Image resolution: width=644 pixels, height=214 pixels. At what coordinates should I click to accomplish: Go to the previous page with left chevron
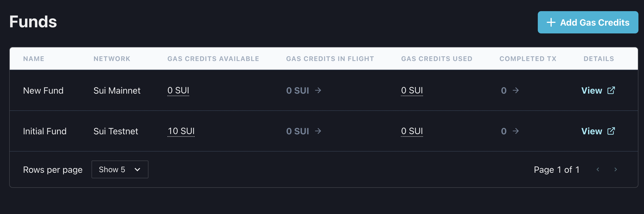tap(598, 169)
